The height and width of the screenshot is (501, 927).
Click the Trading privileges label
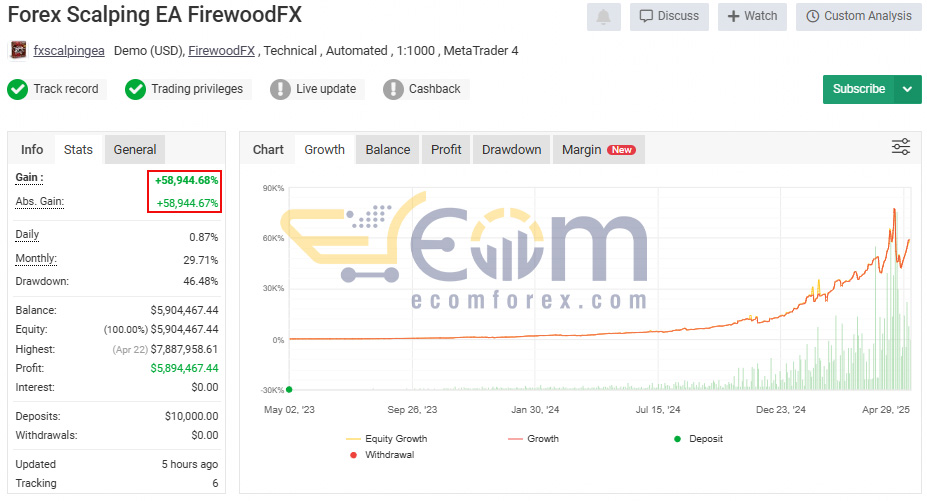[x=197, y=89]
